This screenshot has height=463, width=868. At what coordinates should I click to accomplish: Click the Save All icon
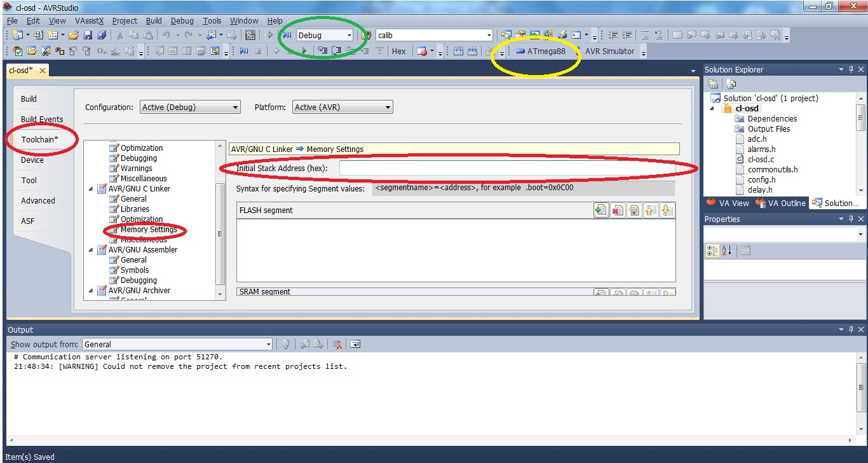pyautogui.click(x=102, y=35)
